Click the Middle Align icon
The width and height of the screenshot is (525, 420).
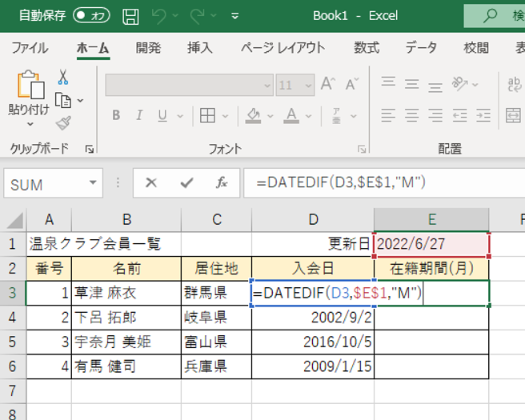(412, 84)
